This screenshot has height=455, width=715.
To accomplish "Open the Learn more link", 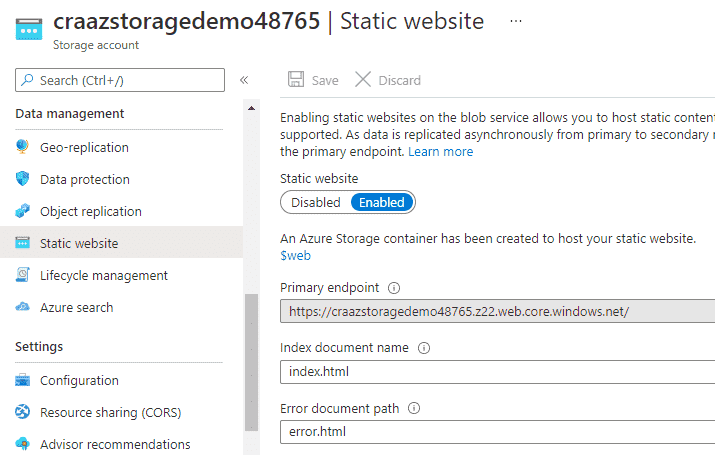I will pyautogui.click(x=440, y=152).
